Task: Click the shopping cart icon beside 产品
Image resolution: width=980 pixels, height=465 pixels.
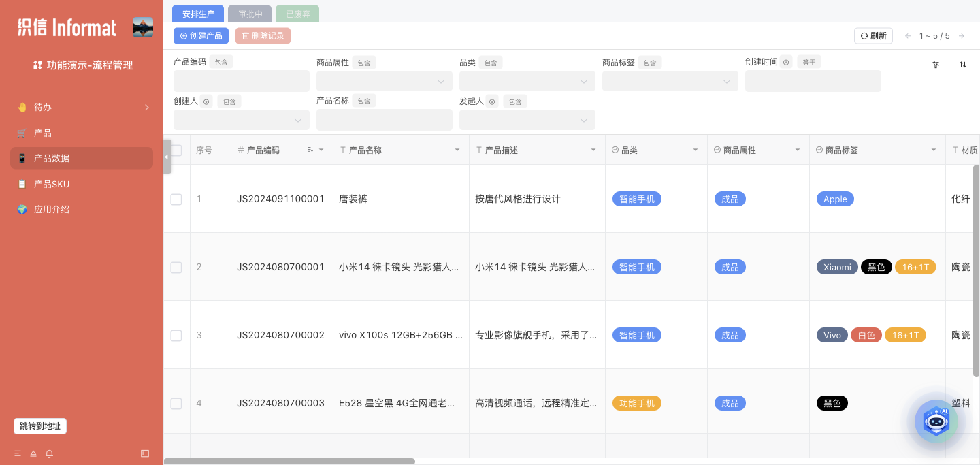Action: point(22,133)
